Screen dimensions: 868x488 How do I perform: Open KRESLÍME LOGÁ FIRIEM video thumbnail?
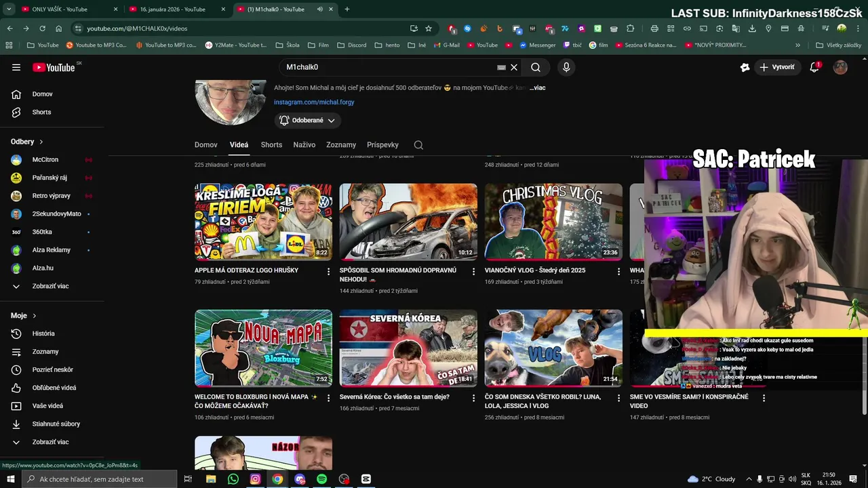pyautogui.click(x=264, y=222)
